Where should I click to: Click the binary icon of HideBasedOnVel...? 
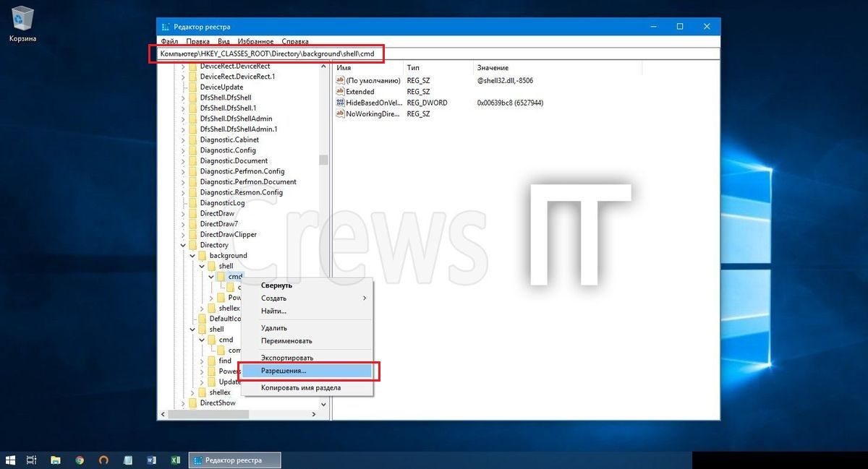click(x=340, y=103)
